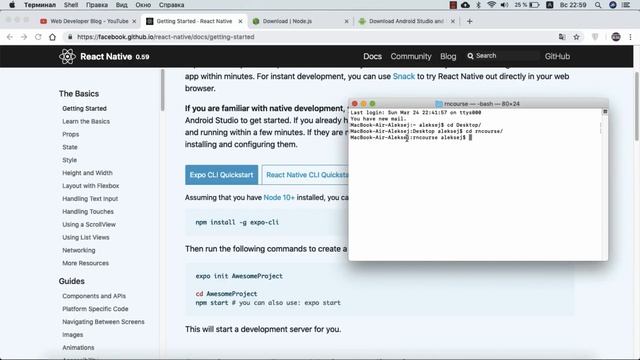Click the cloud upload icon in the menu bar
This screenshot has height=360, width=640.
coord(465,5)
